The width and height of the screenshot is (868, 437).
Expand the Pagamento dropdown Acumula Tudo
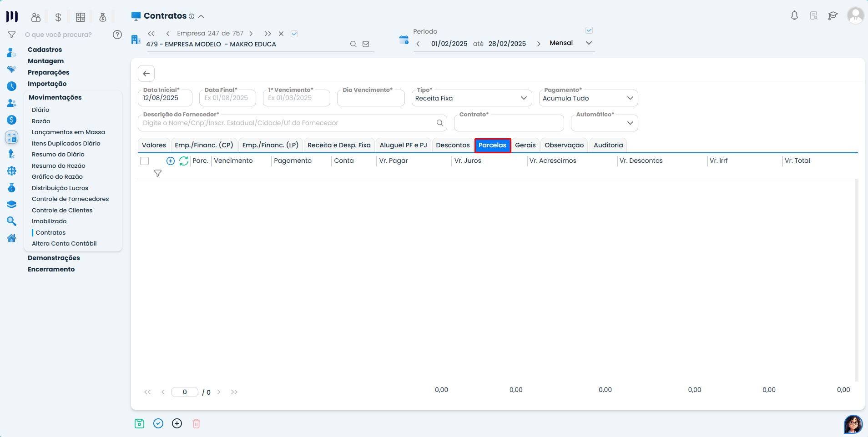(x=588, y=98)
